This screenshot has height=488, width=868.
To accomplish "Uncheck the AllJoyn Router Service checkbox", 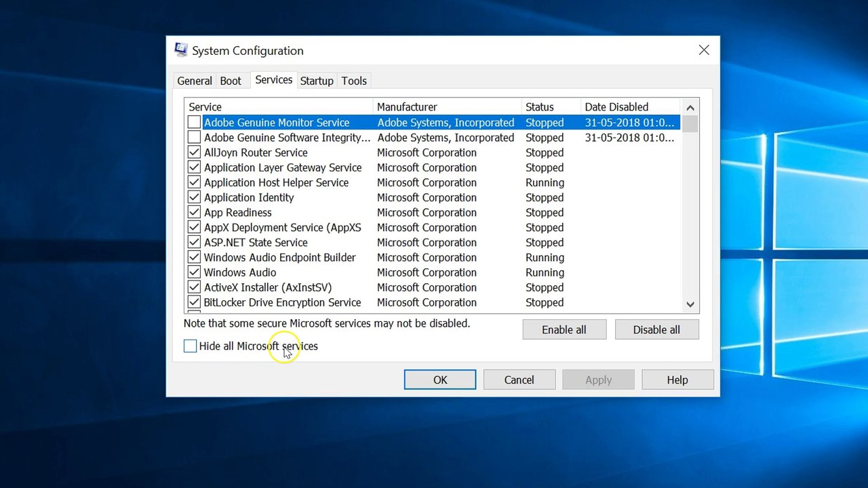I will 194,152.
